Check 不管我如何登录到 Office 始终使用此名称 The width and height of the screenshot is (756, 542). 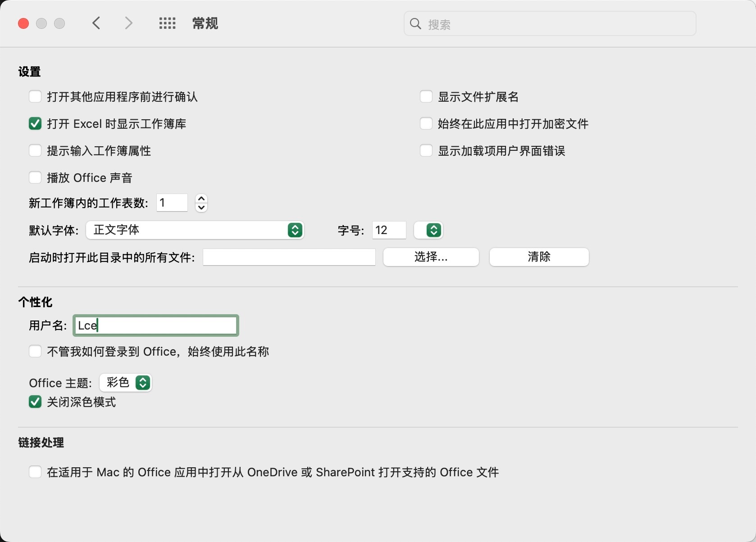[x=35, y=352]
